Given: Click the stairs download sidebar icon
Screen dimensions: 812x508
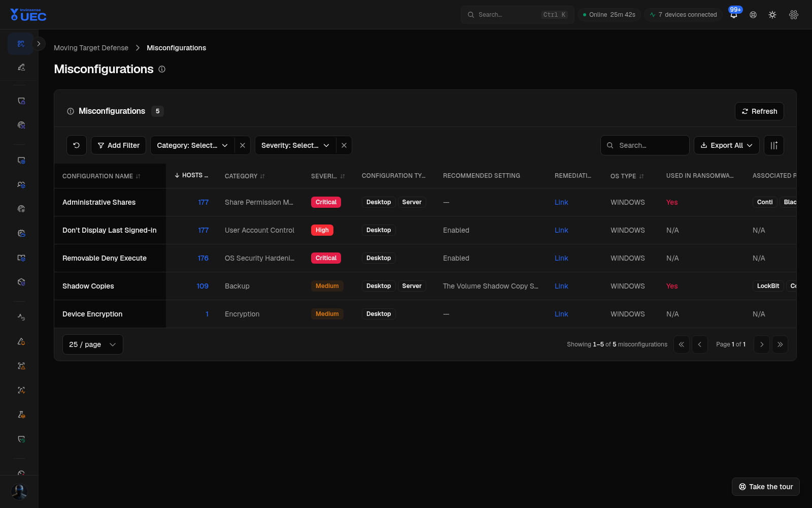Looking at the screenshot, I should pos(21,67).
